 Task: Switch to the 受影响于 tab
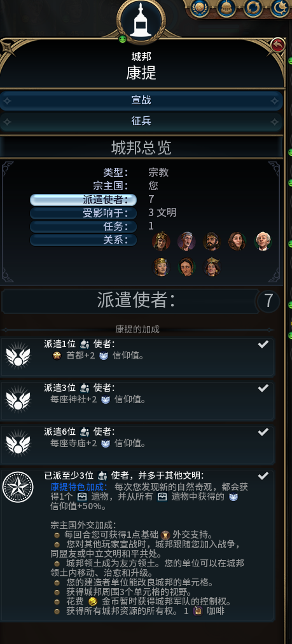[83, 213]
